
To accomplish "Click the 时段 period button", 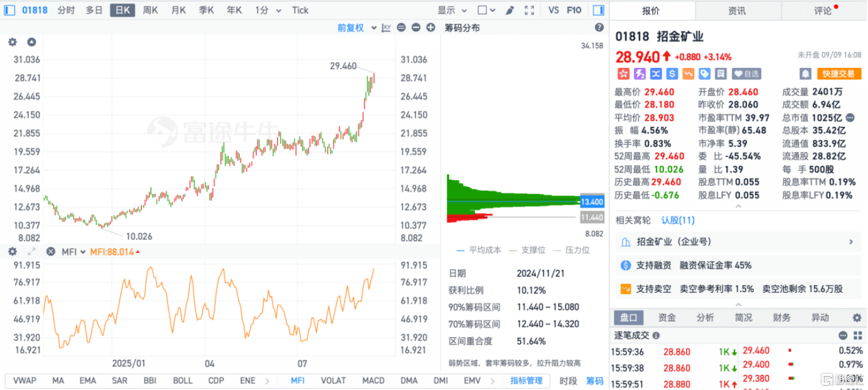I will point(568,381).
